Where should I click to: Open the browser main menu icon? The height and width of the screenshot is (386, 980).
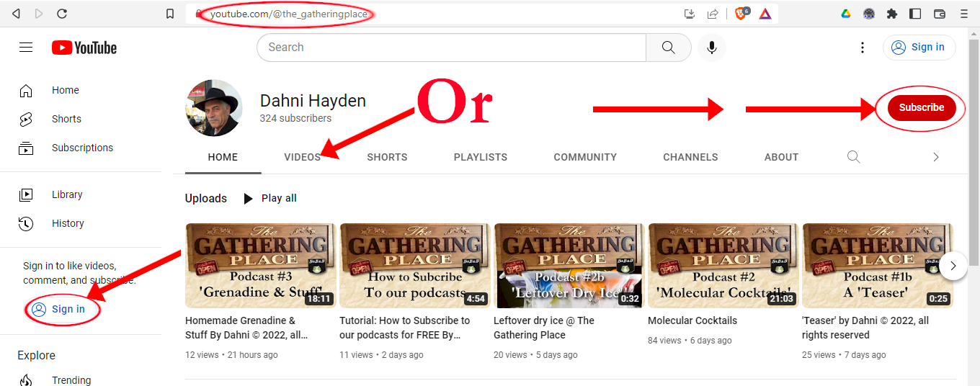(x=963, y=14)
